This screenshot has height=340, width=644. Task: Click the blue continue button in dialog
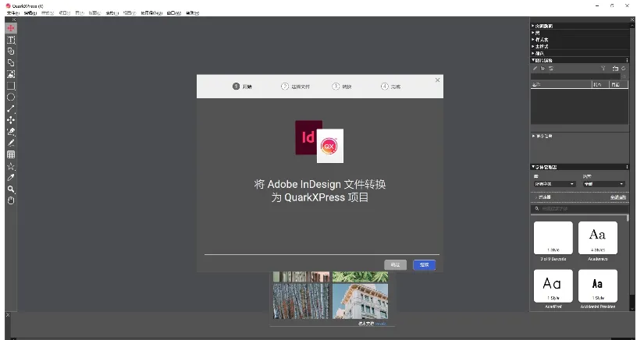click(425, 265)
